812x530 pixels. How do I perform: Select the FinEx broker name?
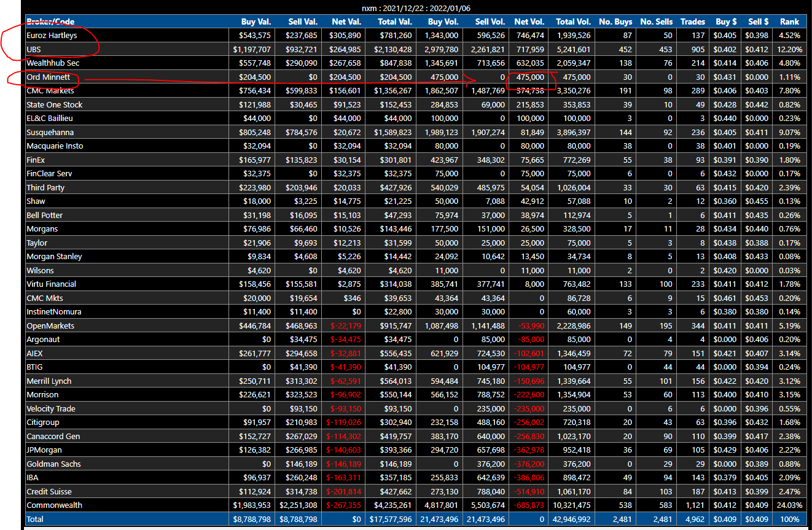tap(36, 160)
